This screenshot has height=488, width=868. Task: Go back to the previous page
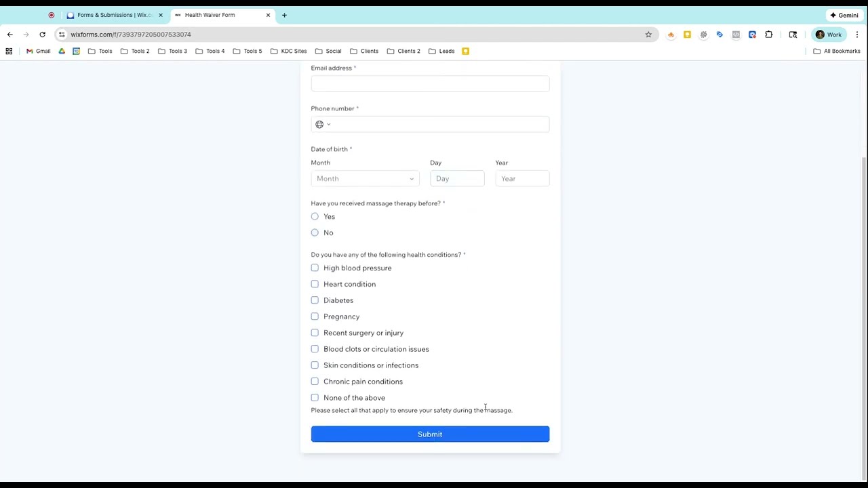click(9, 35)
